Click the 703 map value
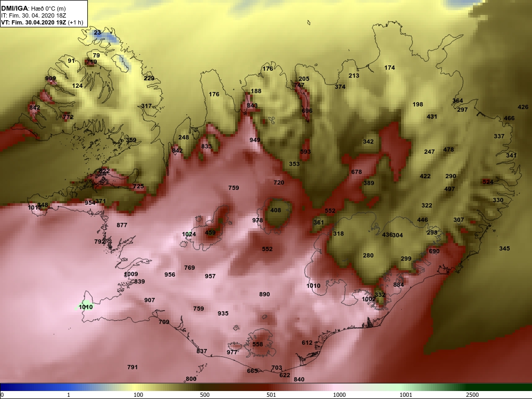 coord(277,368)
